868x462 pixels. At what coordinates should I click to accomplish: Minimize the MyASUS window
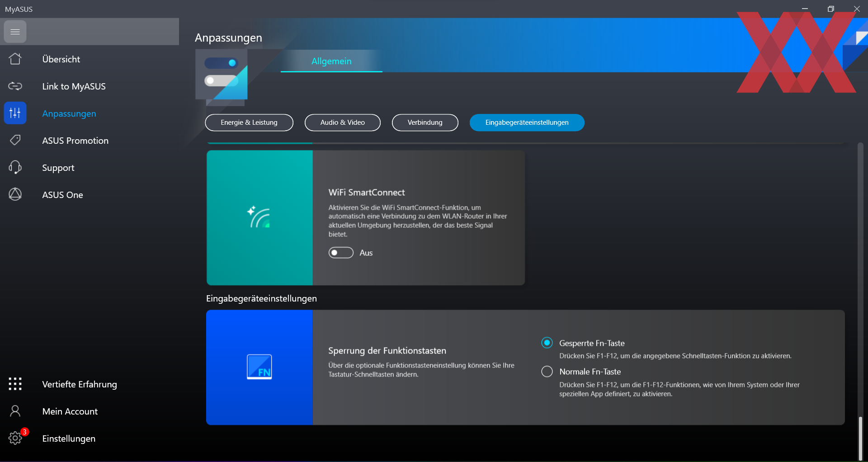point(805,9)
